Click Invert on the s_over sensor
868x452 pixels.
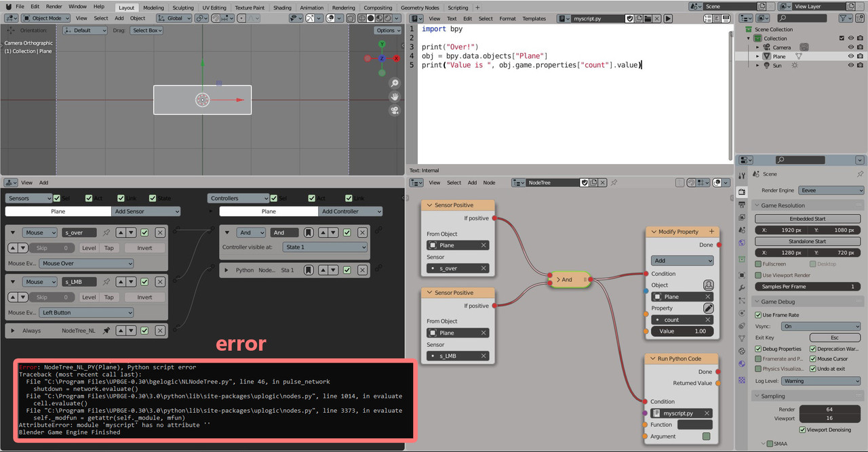click(144, 248)
